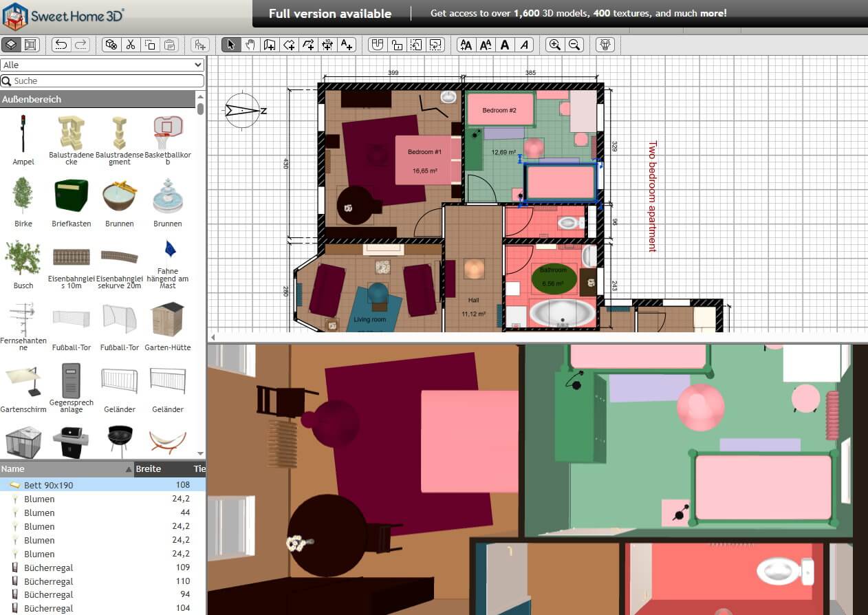Select the Gartenschirm catalog item
Screen dimensions: 868x615
click(23, 389)
